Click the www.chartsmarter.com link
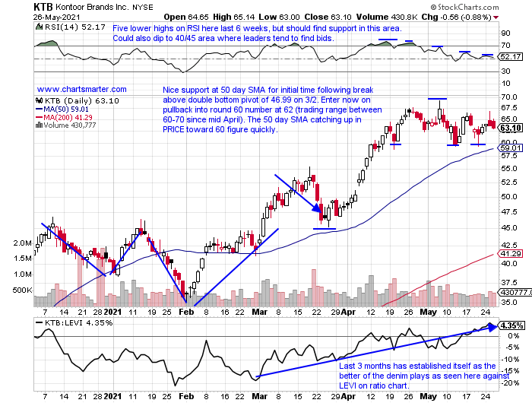The image size is (532, 403). click(x=82, y=89)
